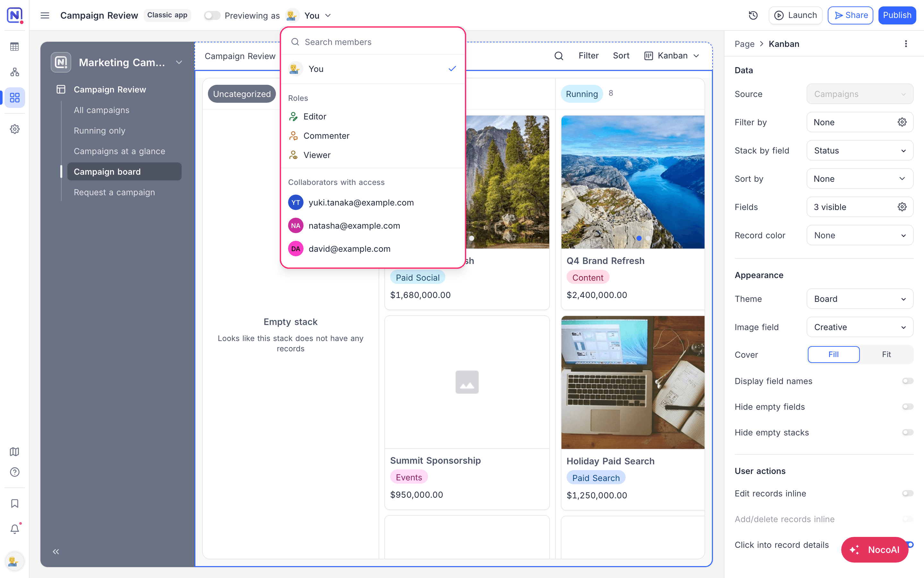Enable Edit records inline toggle
924x578 pixels.
(908, 493)
